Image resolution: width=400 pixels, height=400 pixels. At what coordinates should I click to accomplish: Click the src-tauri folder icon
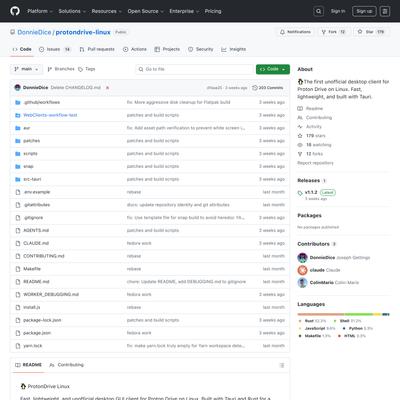point(18,179)
